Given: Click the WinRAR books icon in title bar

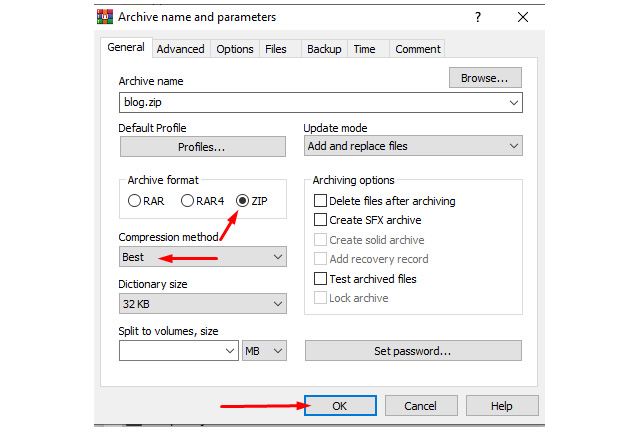Looking at the screenshot, I should 105,17.
